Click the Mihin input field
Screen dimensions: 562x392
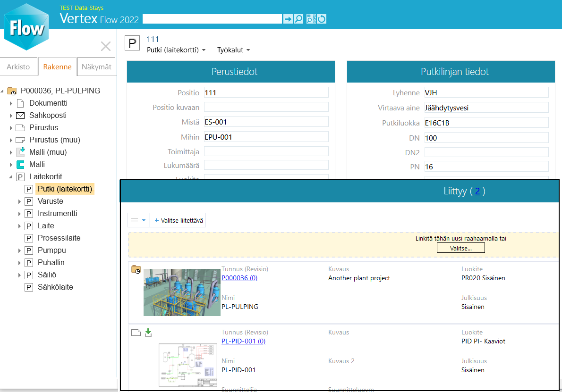[x=266, y=137]
